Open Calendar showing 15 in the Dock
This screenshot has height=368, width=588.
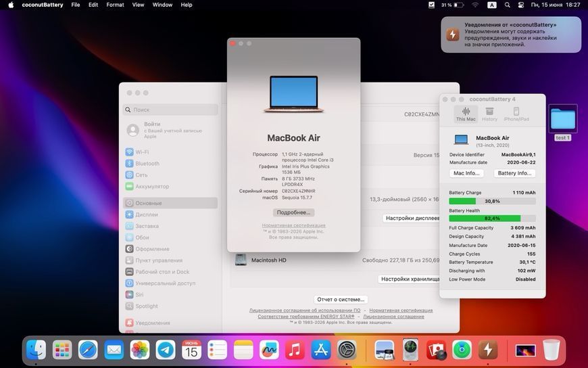(192, 350)
